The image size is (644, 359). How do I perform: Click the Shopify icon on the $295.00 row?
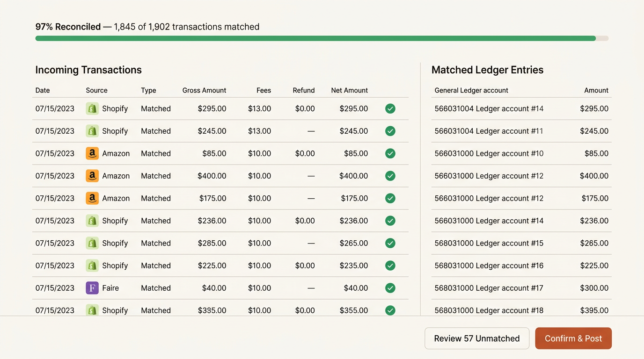[x=92, y=108]
